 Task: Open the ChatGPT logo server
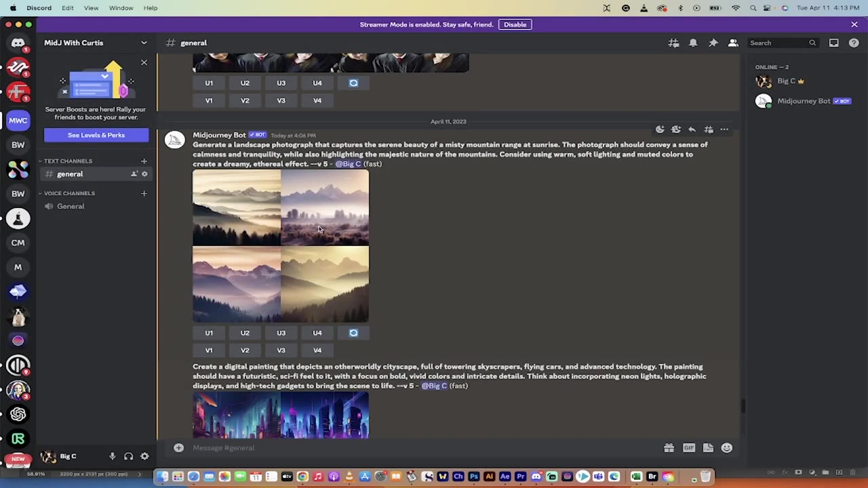coord(18,414)
